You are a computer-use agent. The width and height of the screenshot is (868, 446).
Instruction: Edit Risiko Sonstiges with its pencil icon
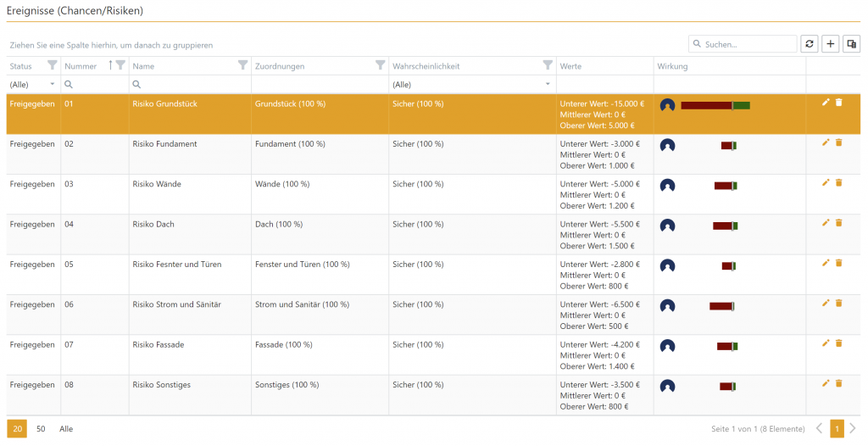(x=826, y=383)
